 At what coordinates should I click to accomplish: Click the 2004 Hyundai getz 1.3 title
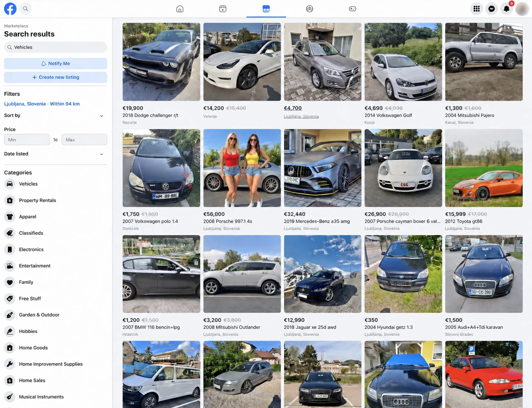(x=389, y=327)
